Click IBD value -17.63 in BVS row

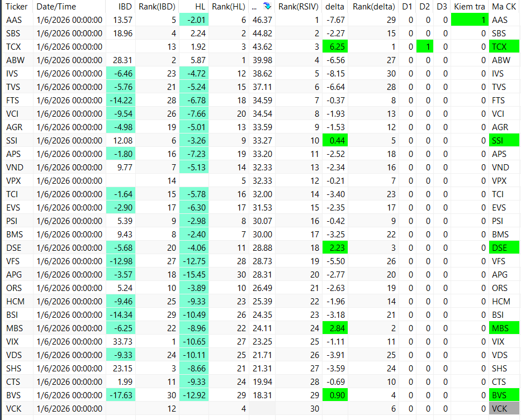pos(121,395)
